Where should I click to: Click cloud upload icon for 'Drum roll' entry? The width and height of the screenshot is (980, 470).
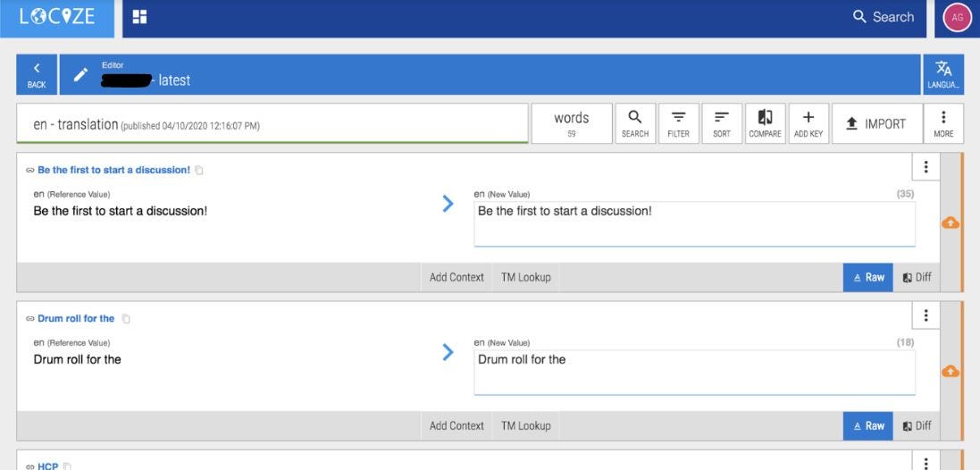(950, 371)
